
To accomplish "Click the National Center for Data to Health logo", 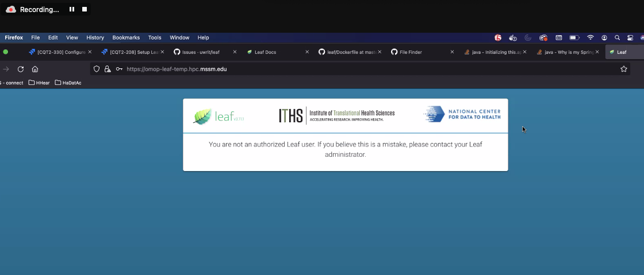I will [462, 114].
